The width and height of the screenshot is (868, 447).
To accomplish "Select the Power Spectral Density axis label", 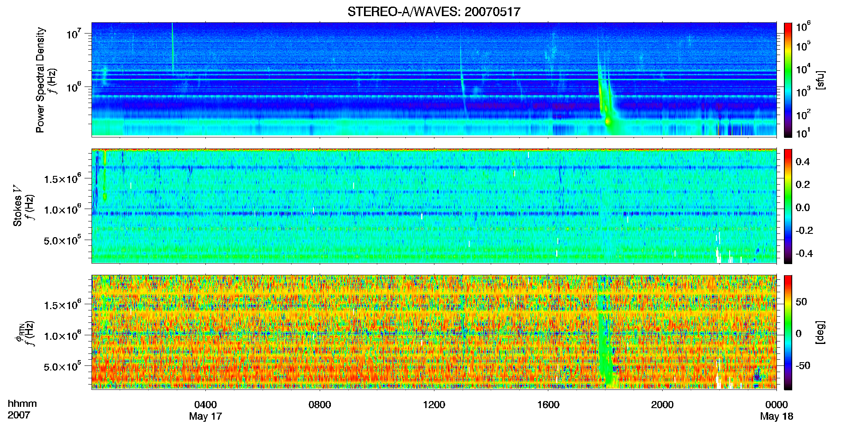I will pyautogui.click(x=40, y=80).
